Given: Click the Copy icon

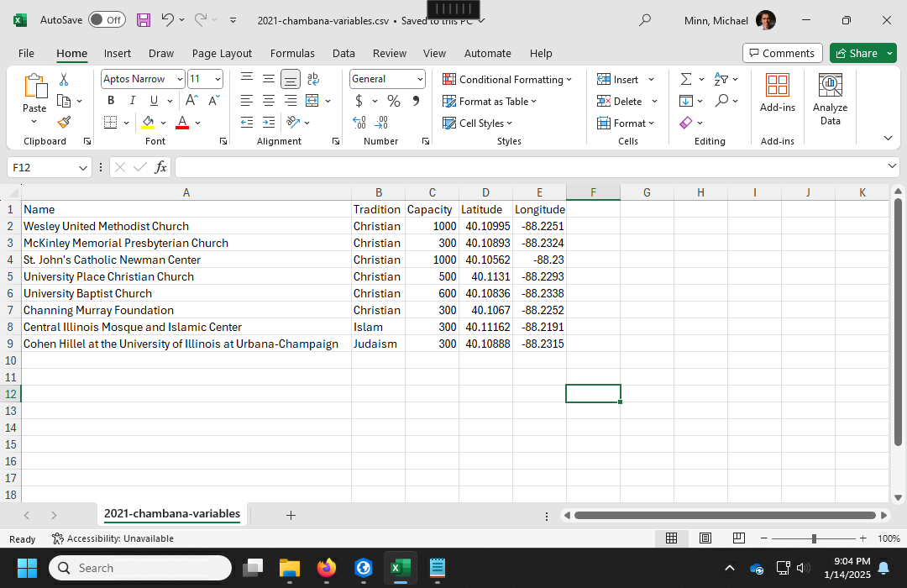Looking at the screenshot, I should tap(64, 102).
